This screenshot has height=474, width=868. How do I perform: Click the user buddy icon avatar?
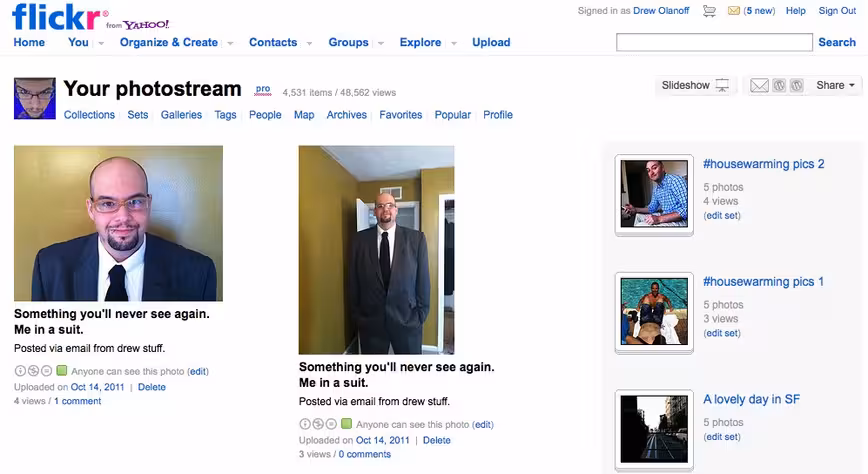35,99
